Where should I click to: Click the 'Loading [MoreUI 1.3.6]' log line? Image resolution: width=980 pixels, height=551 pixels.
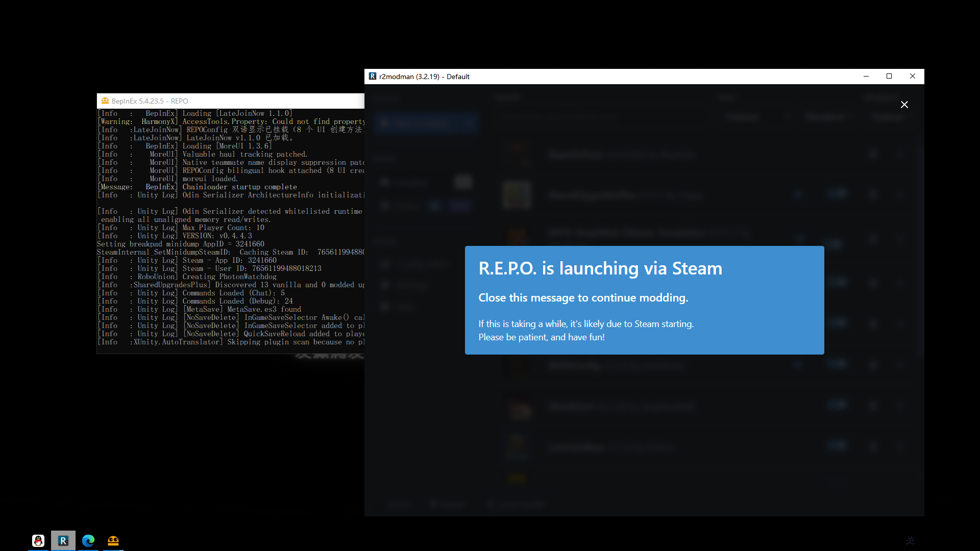185,146
